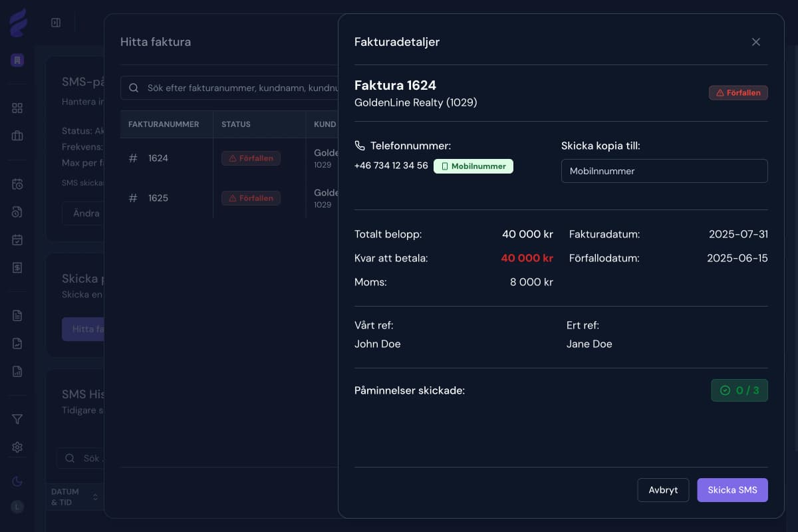Select the invoice dollar document icon
The height and width of the screenshot is (532, 798).
pyautogui.click(x=17, y=268)
